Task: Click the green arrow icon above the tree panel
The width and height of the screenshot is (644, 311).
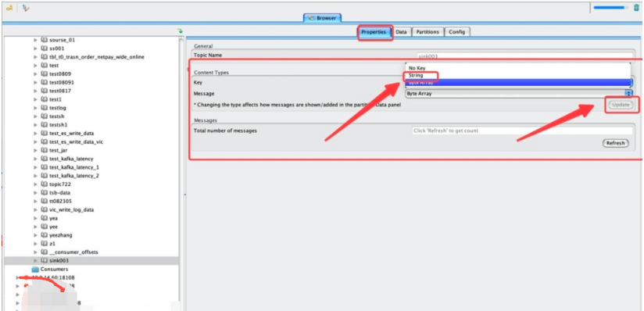Action: 180,31
